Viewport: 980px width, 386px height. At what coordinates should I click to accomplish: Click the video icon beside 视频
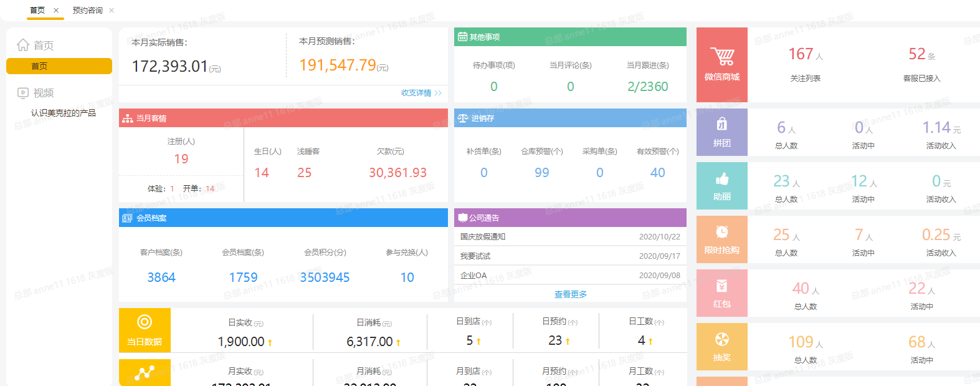23,93
